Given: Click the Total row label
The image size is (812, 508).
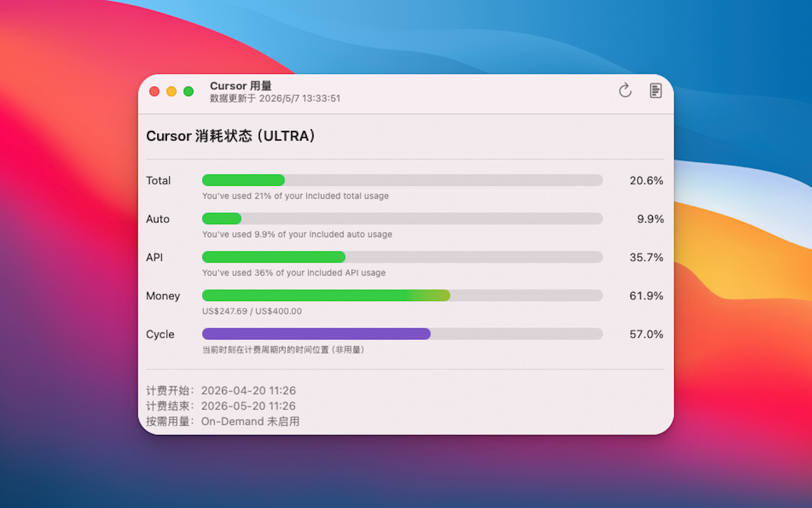Looking at the screenshot, I should click(x=158, y=181).
